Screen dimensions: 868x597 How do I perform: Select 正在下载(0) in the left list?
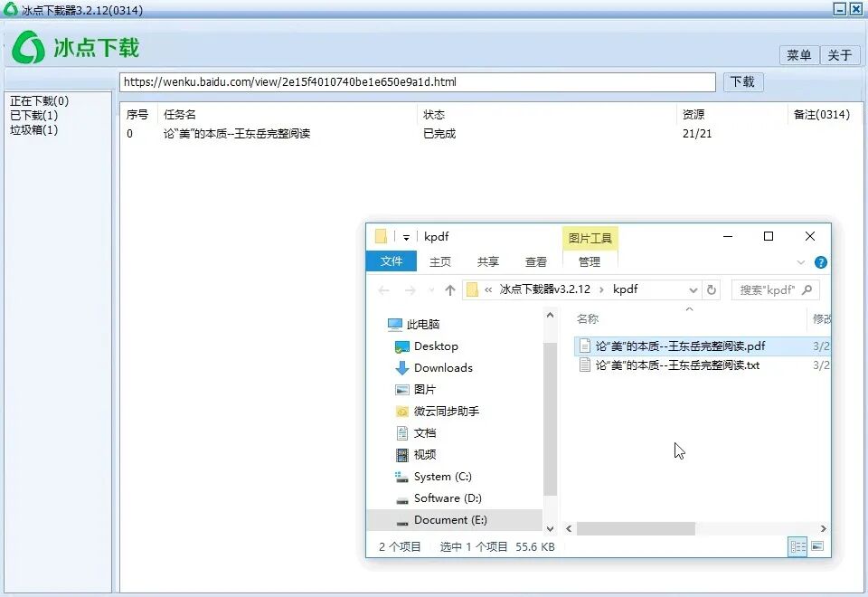pyautogui.click(x=39, y=100)
